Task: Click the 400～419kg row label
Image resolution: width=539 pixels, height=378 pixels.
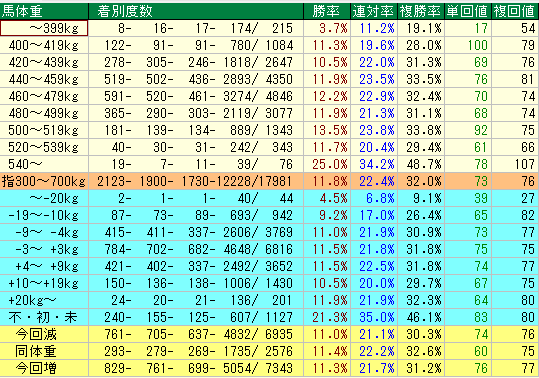Action: [44, 45]
